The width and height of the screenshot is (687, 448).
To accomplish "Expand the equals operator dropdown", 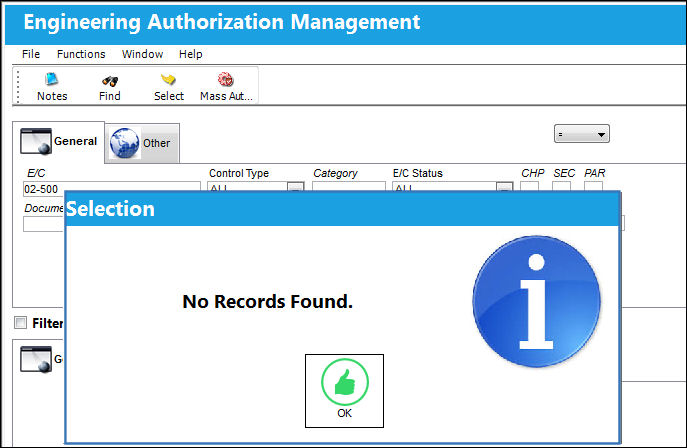I will (581, 134).
